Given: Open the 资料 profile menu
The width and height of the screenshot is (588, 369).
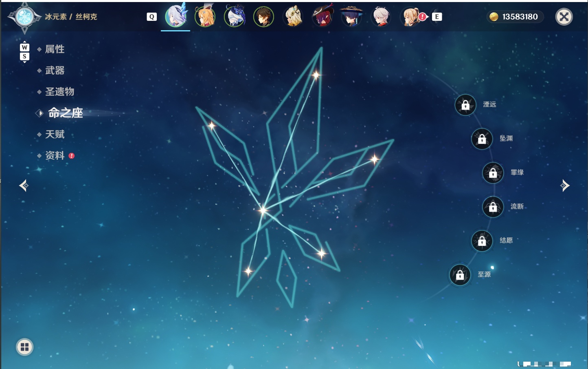Looking at the screenshot, I should click(55, 155).
